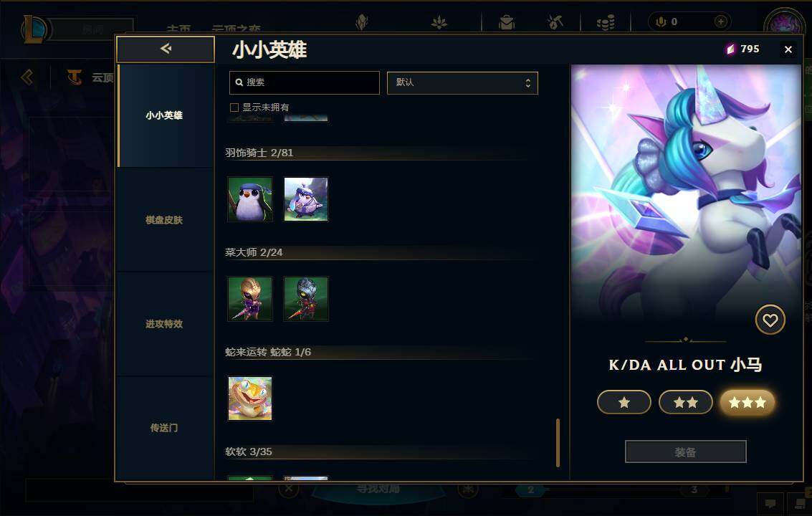Open the 默认 sort dropdown
This screenshot has height=516, width=812.
pos(462,83)
